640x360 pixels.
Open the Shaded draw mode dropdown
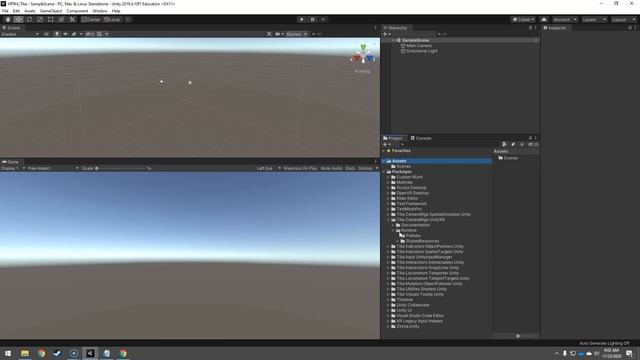tap(20, 34)
